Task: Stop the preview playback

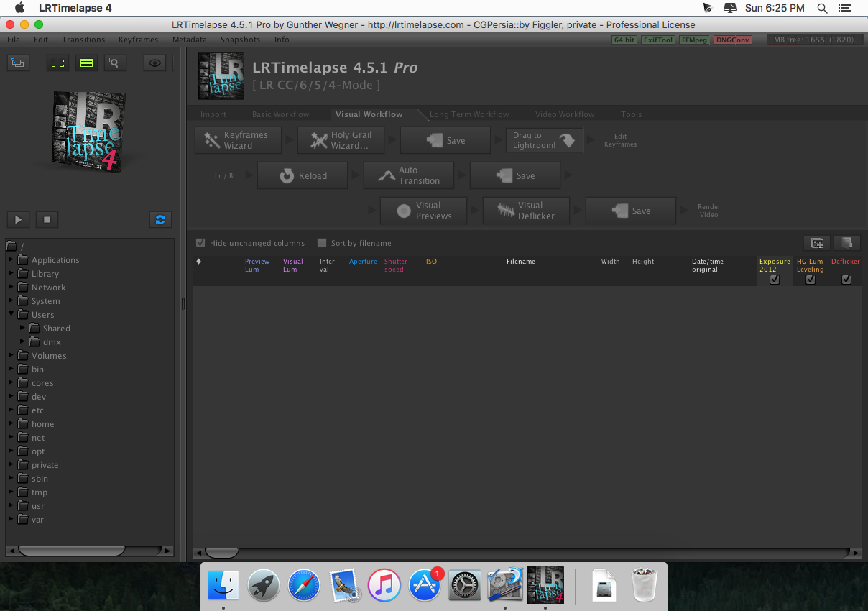Action: pyautogui.click(x=47, y=219)
